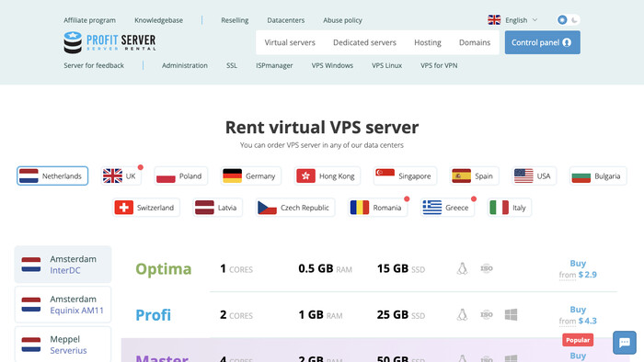This screenshot has height=362, width=644.
Task: Buy the Profi plan from $4.3
Action: [578, 315]
